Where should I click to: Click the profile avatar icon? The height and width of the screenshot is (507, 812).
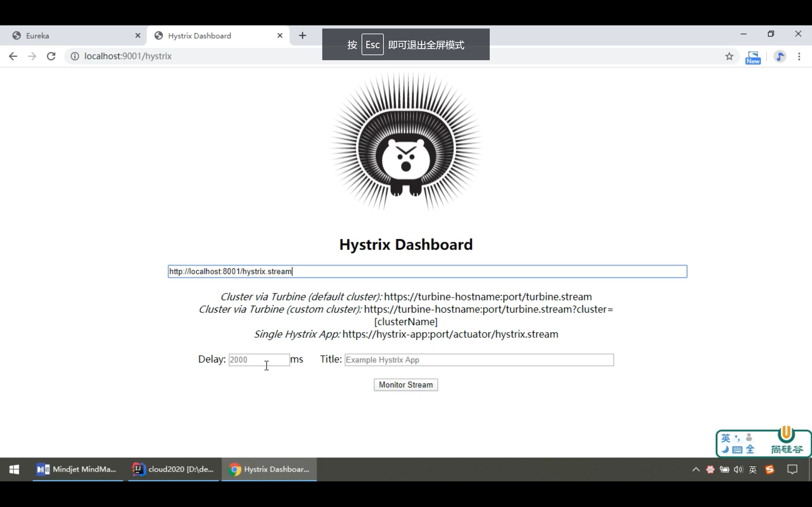[780, 56]
